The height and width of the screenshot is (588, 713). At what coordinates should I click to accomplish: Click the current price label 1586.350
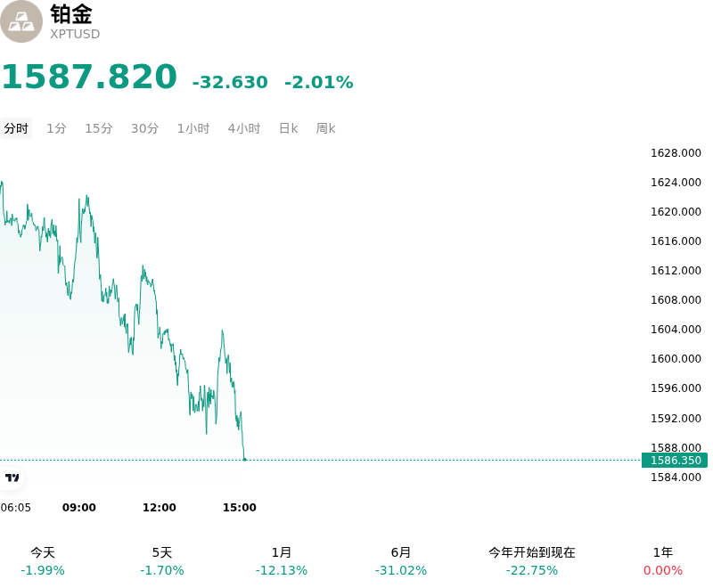pos(675,461)
